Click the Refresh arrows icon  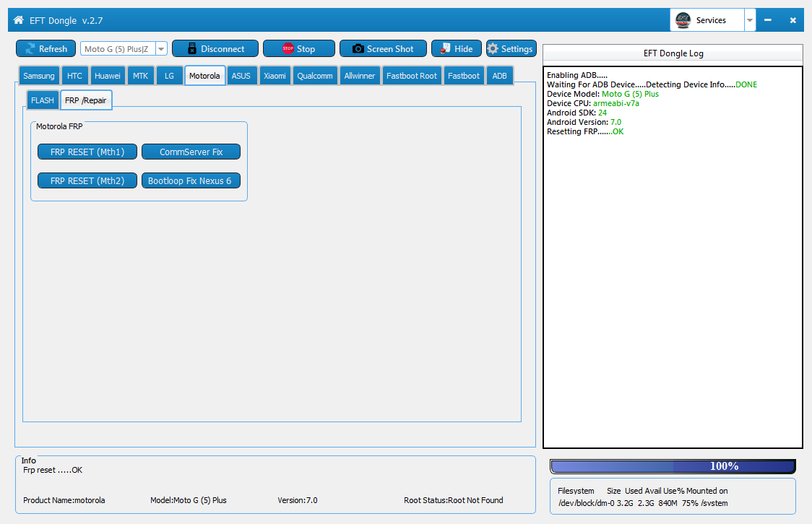[x=30, y=48]
